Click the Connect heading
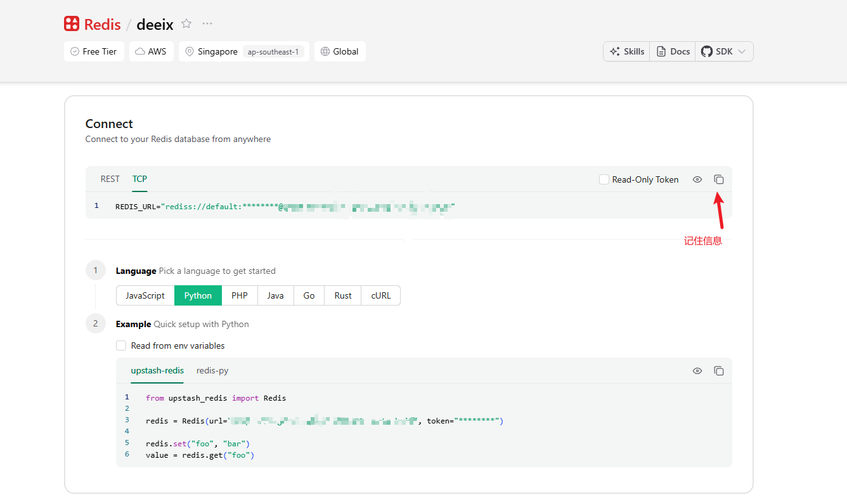 109,124
